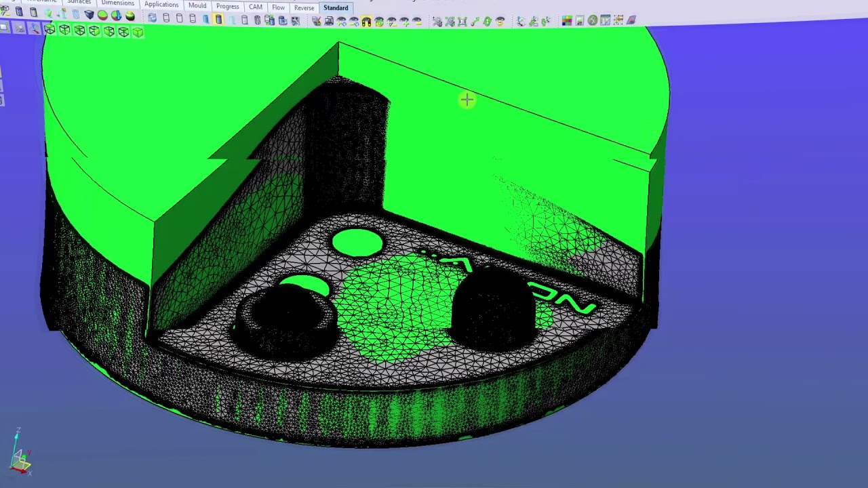
Task: Click the dashed selection with yellow icon
Action: click(618, 20)
